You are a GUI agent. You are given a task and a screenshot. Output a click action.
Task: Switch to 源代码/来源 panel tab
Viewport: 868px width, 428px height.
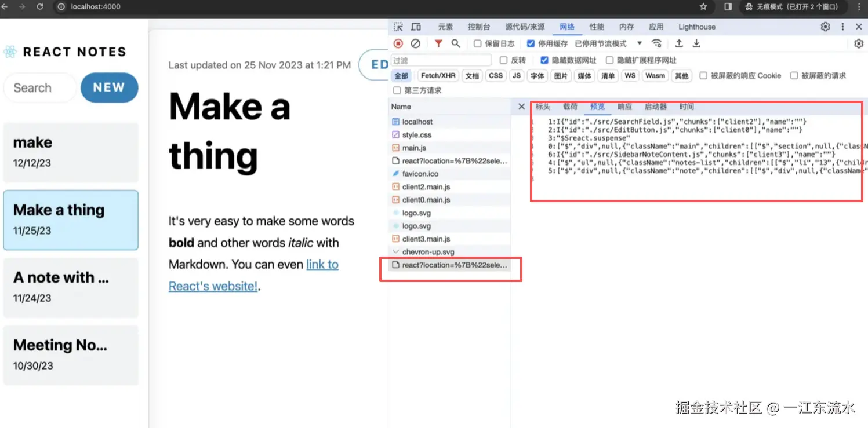[525, 27]
